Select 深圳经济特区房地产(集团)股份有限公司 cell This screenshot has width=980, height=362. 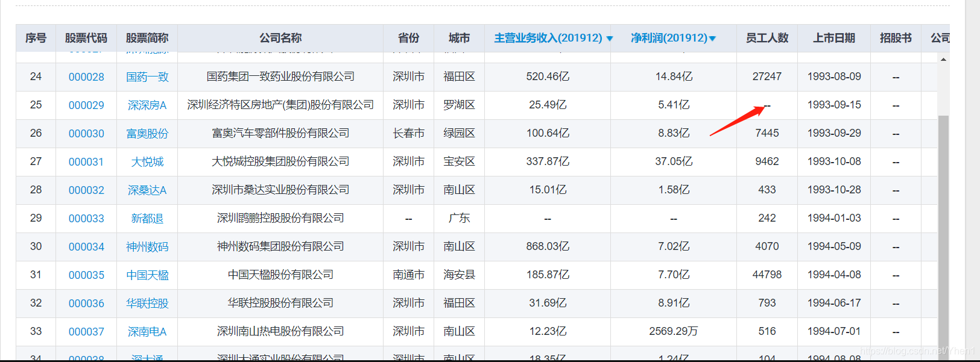click(x=280, y=105)
